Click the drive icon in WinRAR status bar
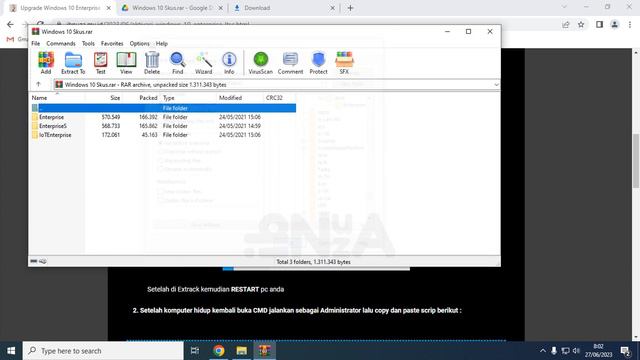Screen dimensions: 640x360 (34, 261)
